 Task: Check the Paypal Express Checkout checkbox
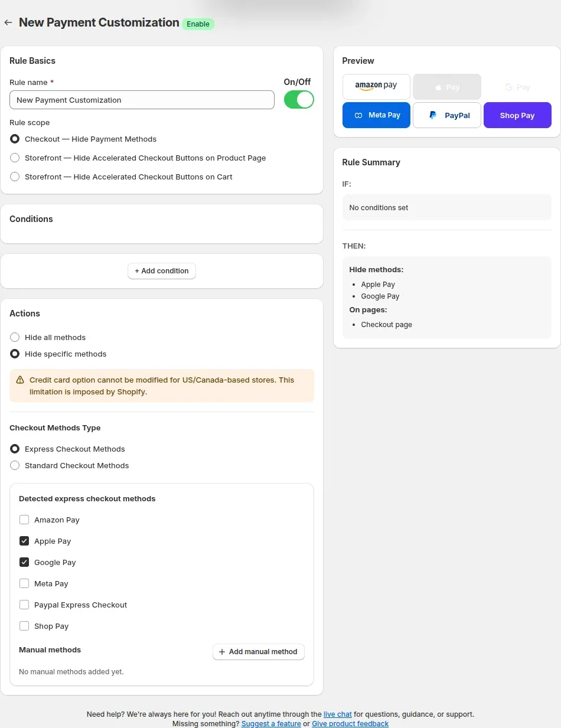(24, 605)
